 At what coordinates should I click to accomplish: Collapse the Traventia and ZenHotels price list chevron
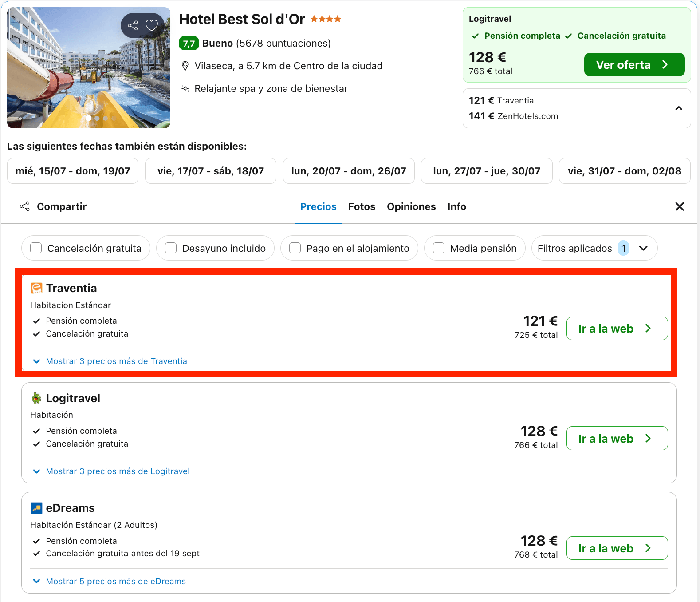[679, 108]
